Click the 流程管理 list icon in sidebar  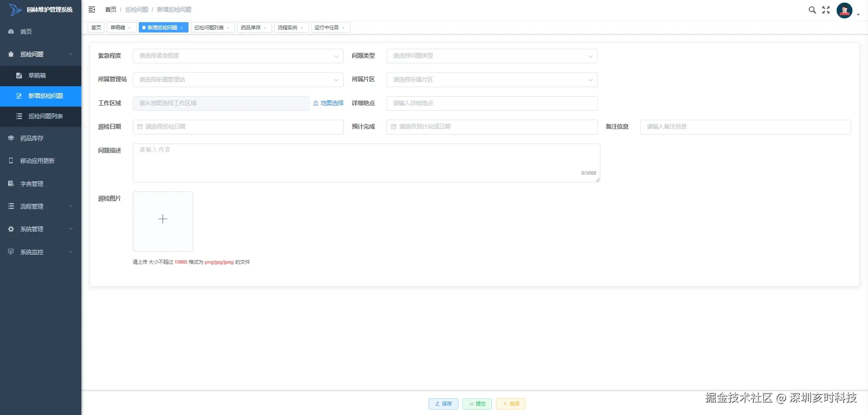(x=11, y=206)
